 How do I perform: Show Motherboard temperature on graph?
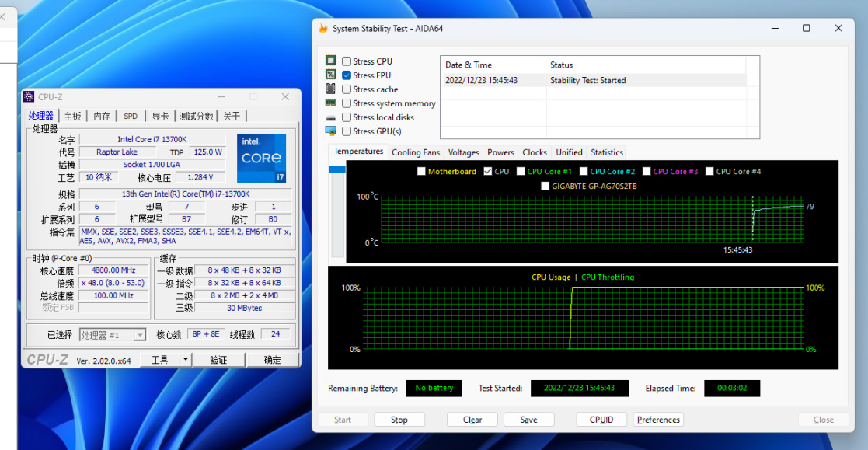coord(421,172)
